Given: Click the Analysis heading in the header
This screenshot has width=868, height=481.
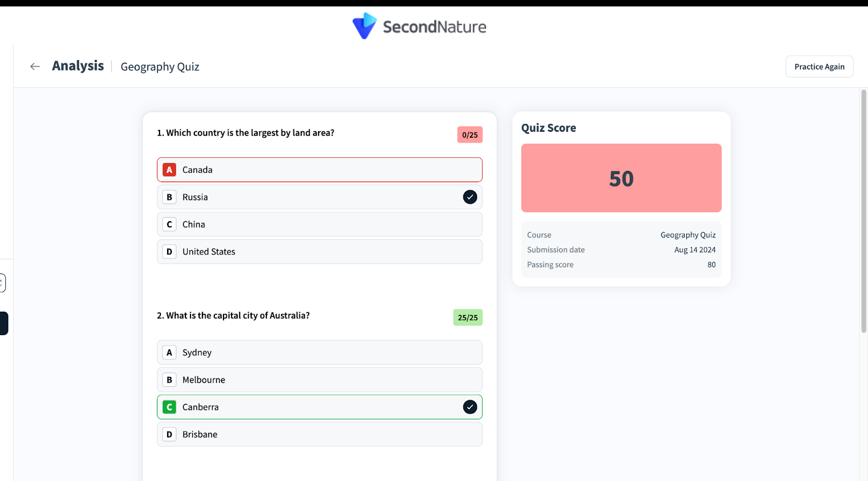Looking at the screenshot, I should click(x=78, y=66).
